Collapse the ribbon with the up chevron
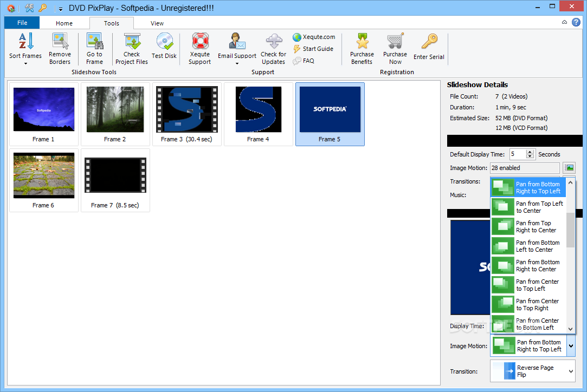Viewport: 587px width, 392px height. [x=565, y=22]
